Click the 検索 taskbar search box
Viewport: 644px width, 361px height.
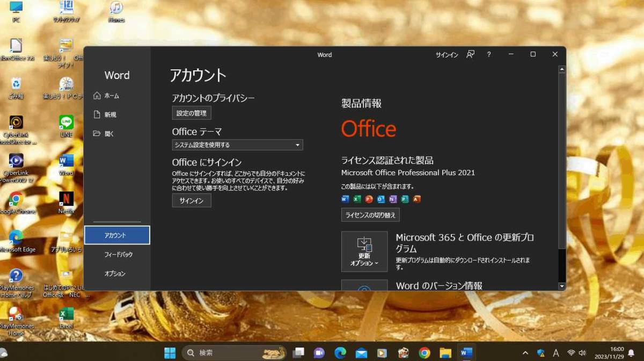tap(234, 353)
